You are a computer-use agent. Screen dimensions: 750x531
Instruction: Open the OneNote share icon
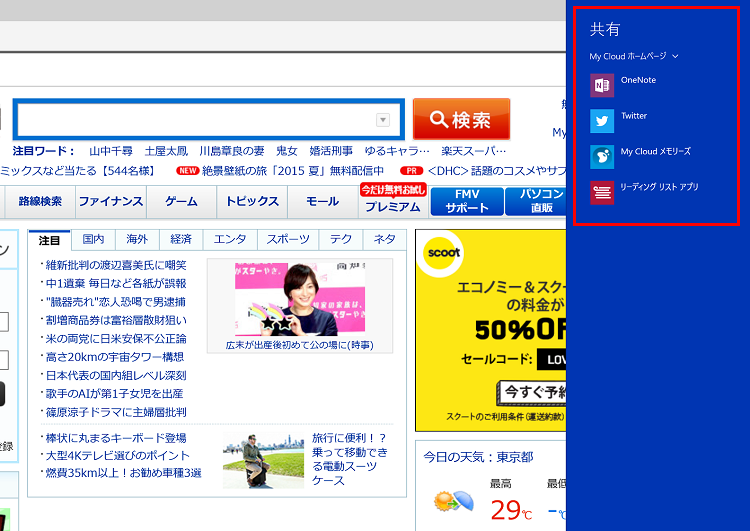tap(602, 86)
